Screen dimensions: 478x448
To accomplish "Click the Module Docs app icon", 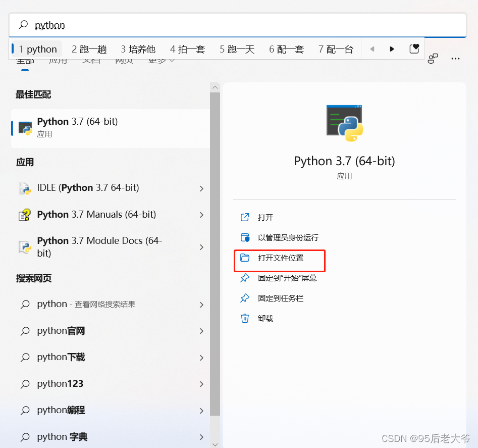I will coord(25,247).
